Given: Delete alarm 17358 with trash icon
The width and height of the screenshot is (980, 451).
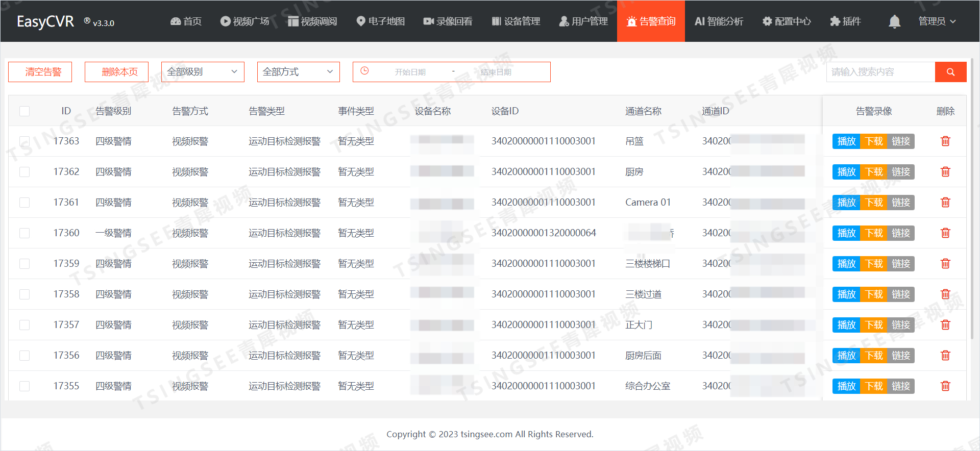Looking at the screenshot, I should [945, 294].
